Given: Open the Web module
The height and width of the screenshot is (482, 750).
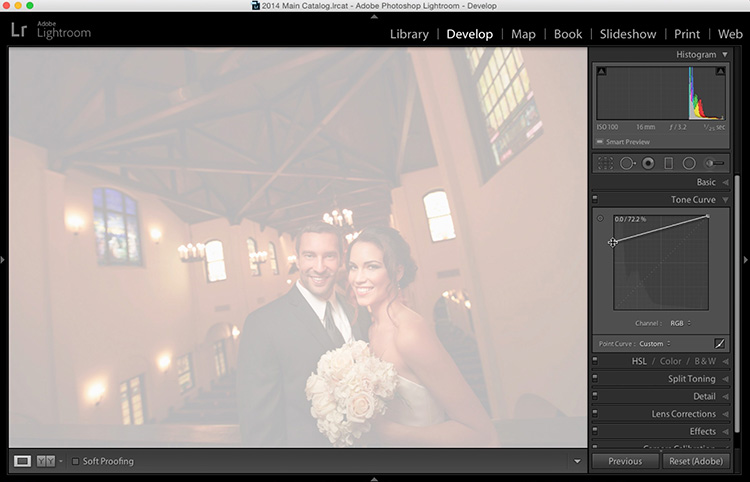Looking at the screenshot, I should tap(730, 34).
